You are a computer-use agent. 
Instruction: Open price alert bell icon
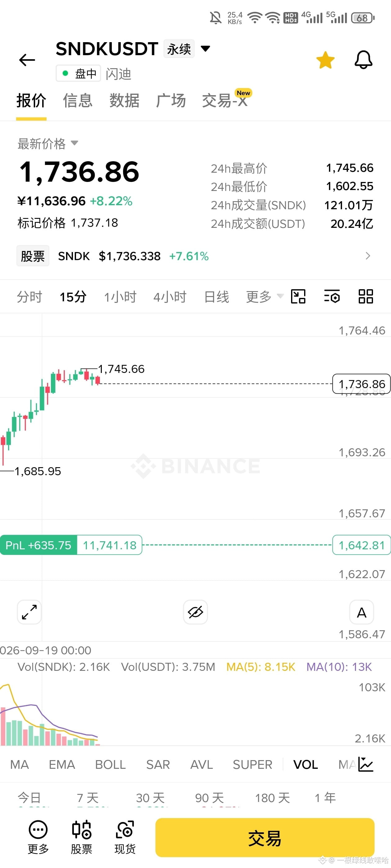point(363,60)
